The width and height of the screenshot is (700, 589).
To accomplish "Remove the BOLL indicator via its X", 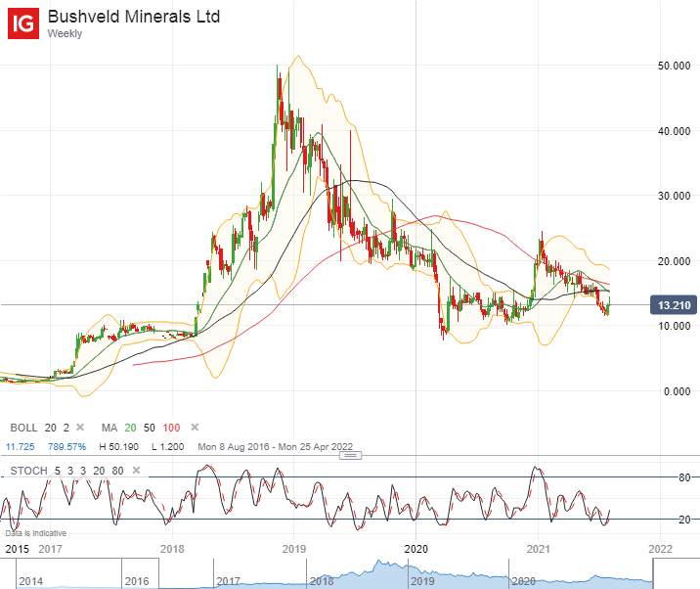I will coord(80,428).
